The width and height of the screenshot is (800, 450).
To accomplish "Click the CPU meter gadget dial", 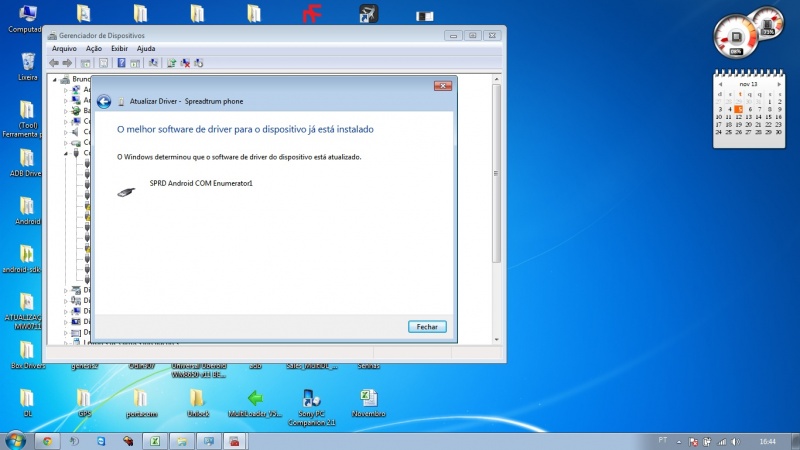I will [735, 37].
